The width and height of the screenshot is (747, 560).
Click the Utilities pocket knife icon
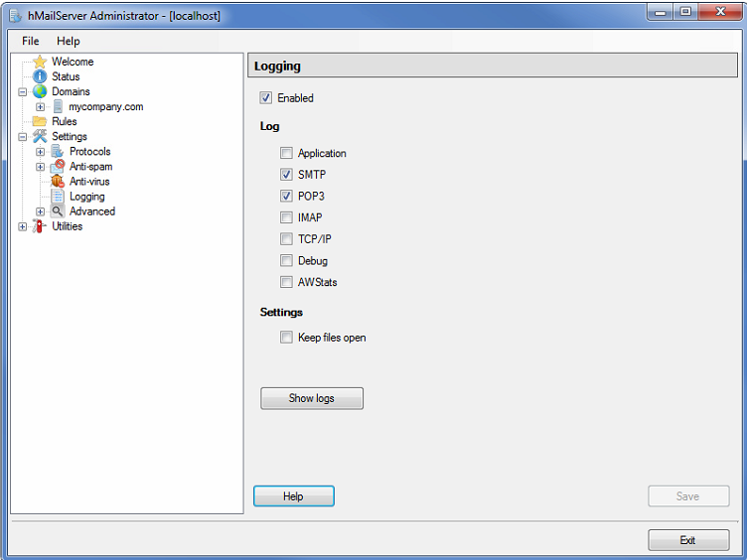[39, 226]
